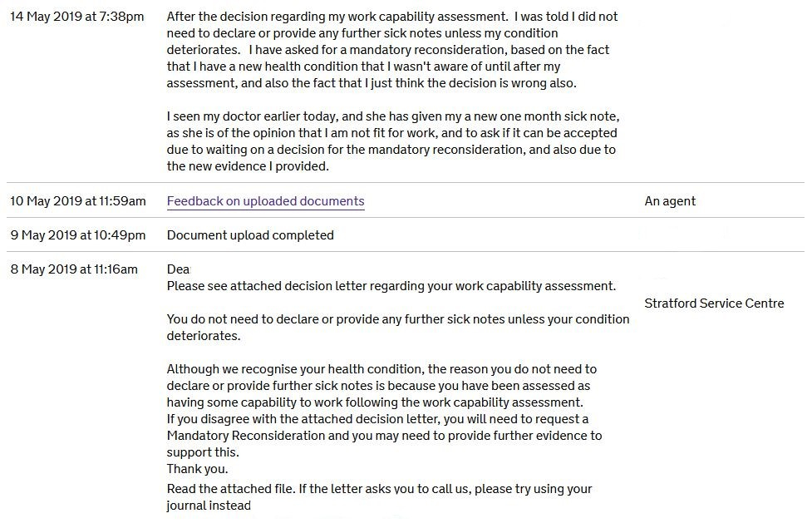
Task: Click the Dea greeting text
Action: (178, 269)
